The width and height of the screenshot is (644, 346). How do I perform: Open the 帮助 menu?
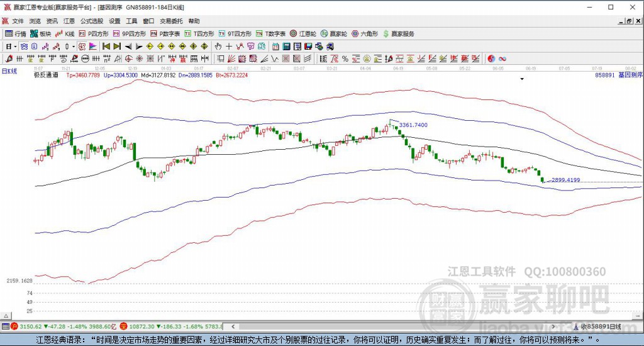tap(194, 21)
